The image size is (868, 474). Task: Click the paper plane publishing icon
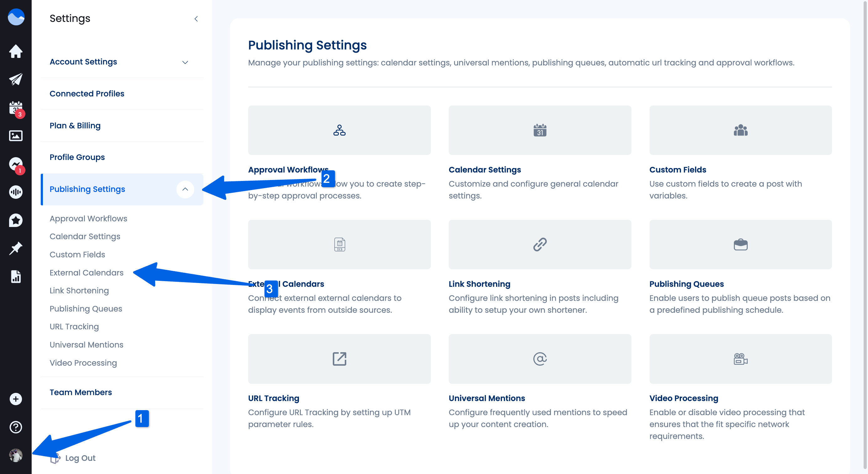(15, 80)
